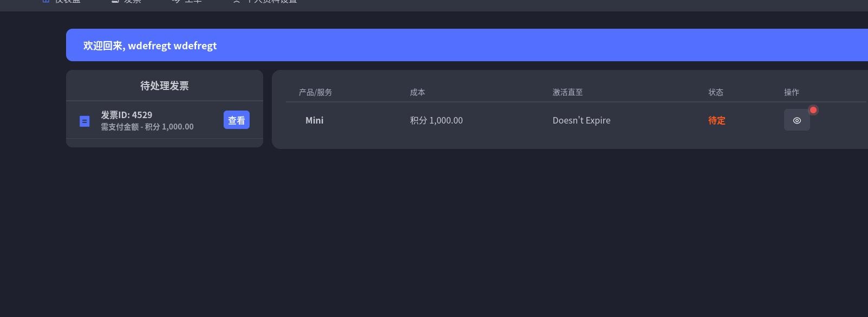Image resolution: width=868 pixels, height=317 pixels.
Task: Click the blue invoice document icon
Action: point(84,121)
